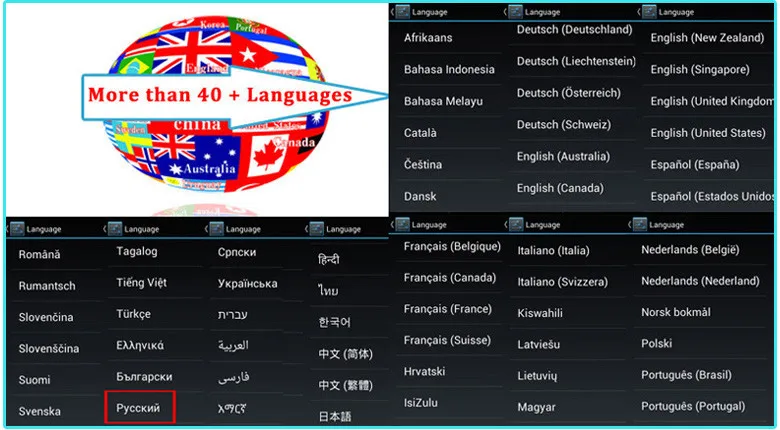Select Français (France)

450,309
